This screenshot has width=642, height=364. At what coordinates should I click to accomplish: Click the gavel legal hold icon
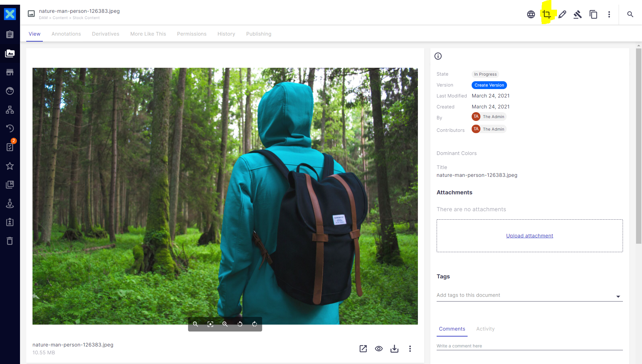pyautogui.click(x=577, y=14)
